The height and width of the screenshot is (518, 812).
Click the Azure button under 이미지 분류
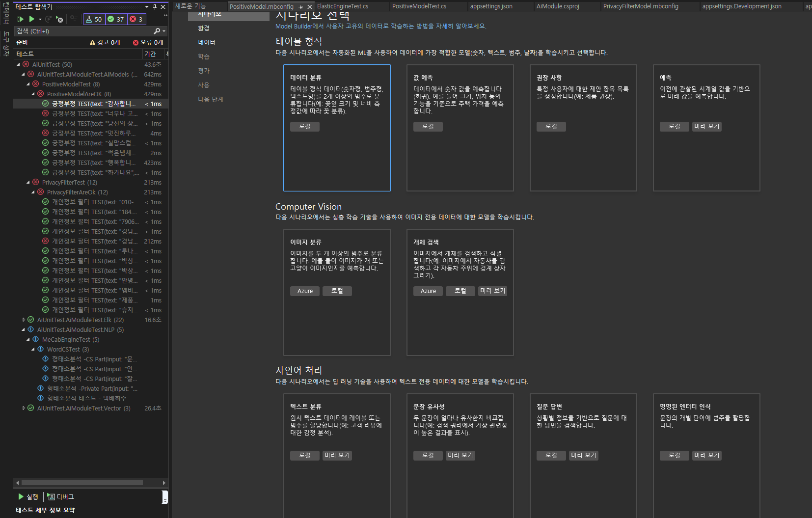pos(305,291)
